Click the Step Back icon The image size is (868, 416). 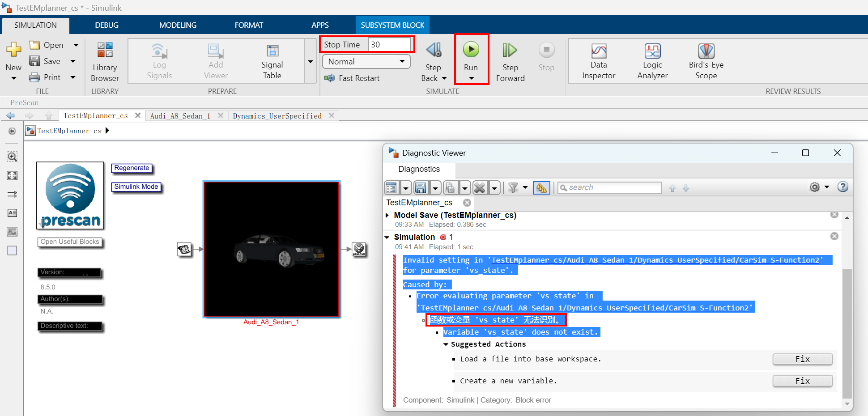tap(434, 50)
